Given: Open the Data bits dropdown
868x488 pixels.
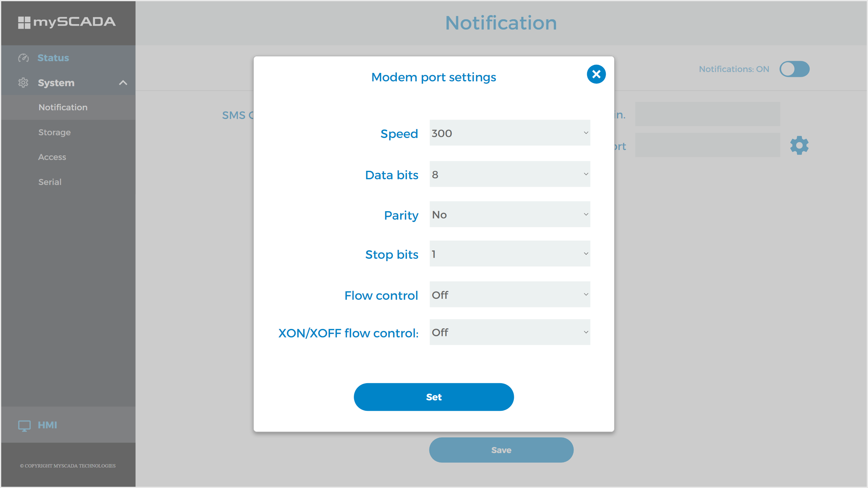Looking at the screenshot, I should point(509,174).
